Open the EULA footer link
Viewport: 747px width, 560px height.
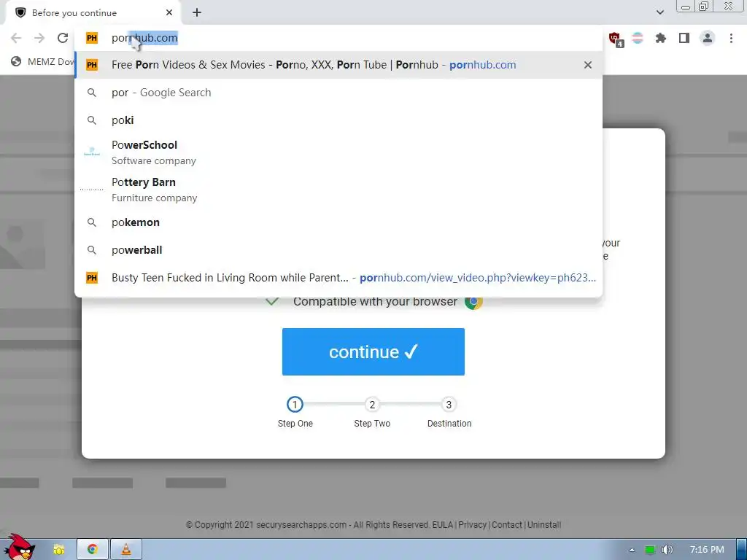pyautogui.click(x=443, y=525)
